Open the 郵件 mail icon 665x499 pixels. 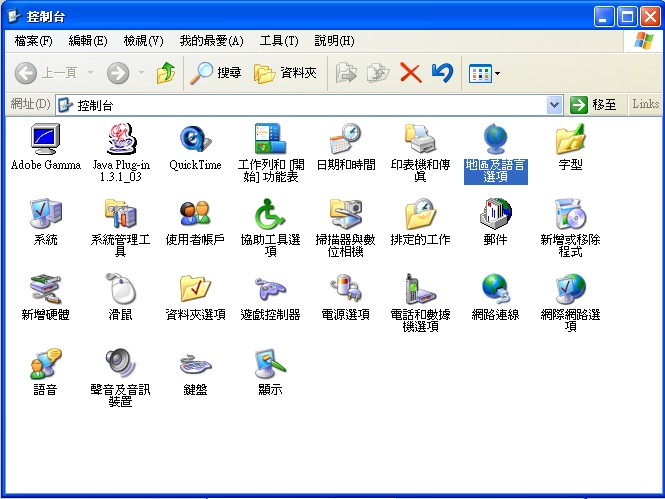click(x=495, y=214)
